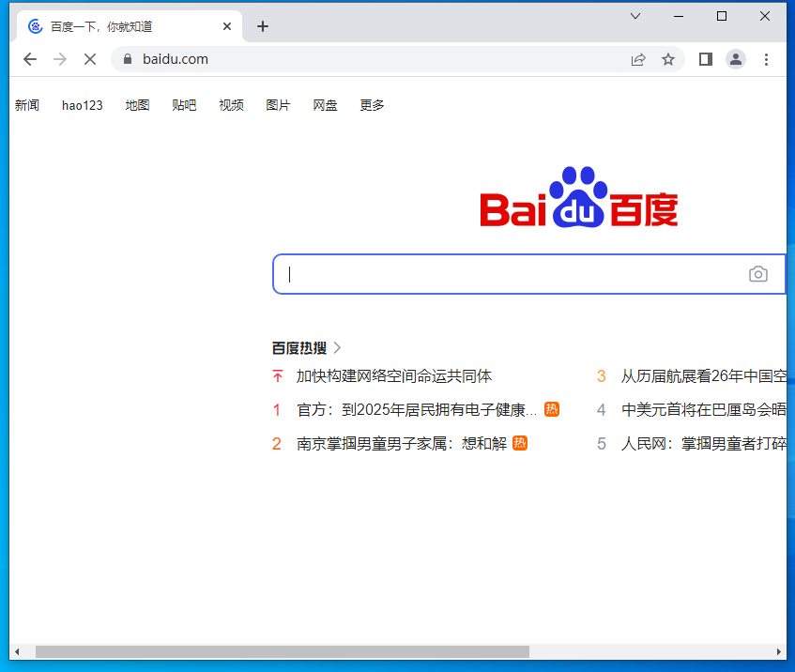Click the forward navigation arrow

pos(60,59)
